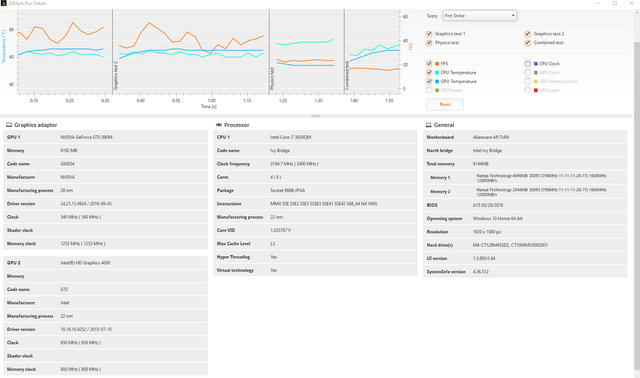
Task: Click the orange FPS color swatch
Action: [437, 64]
